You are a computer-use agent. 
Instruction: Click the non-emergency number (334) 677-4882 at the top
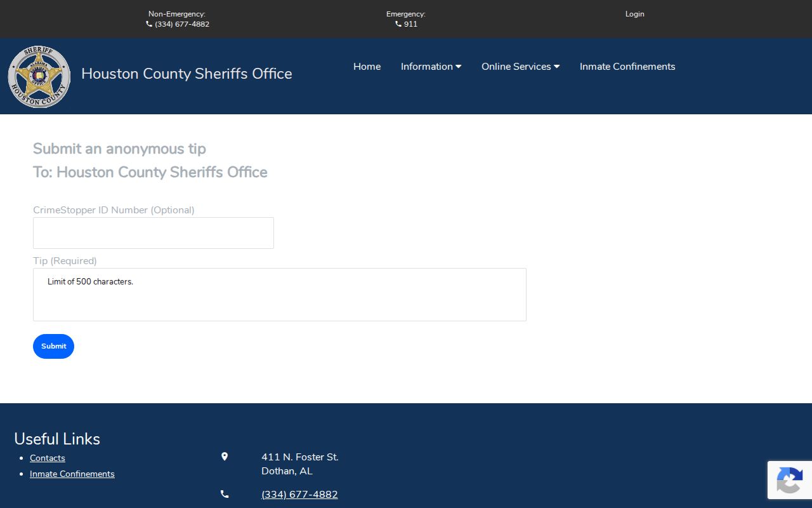(x=182, y=24)
